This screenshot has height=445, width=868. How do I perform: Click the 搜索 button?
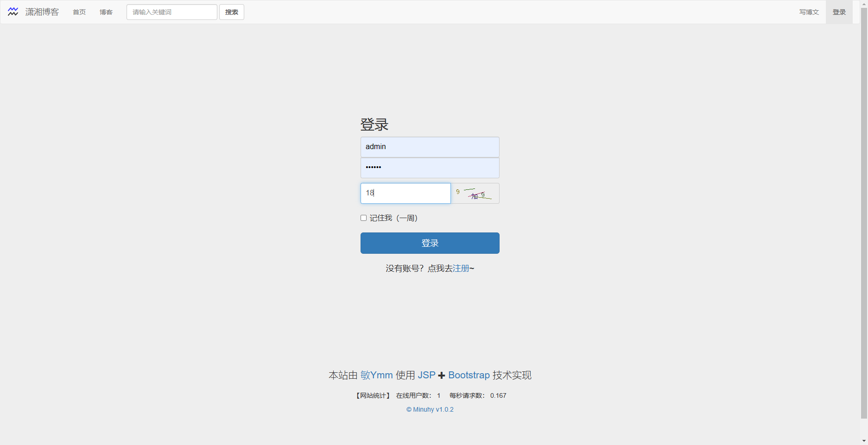point(232,12)
